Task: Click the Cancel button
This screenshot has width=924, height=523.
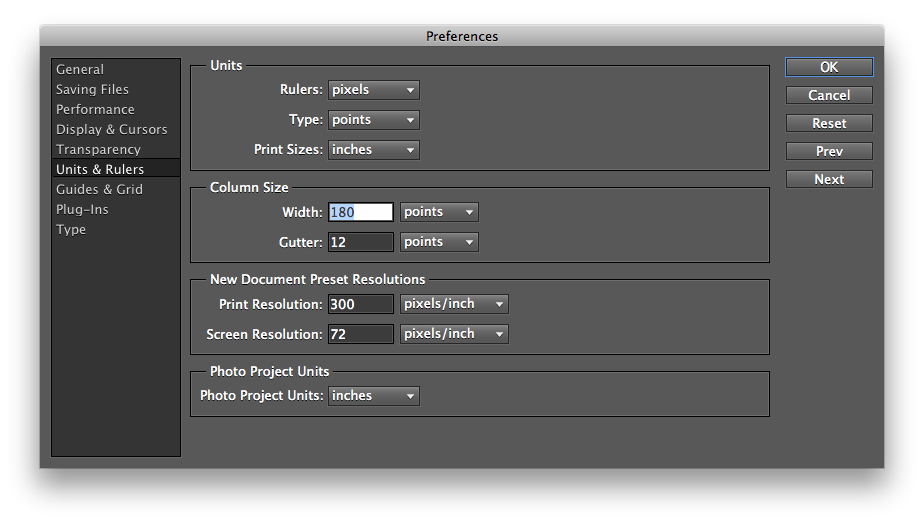Action: 829,95
